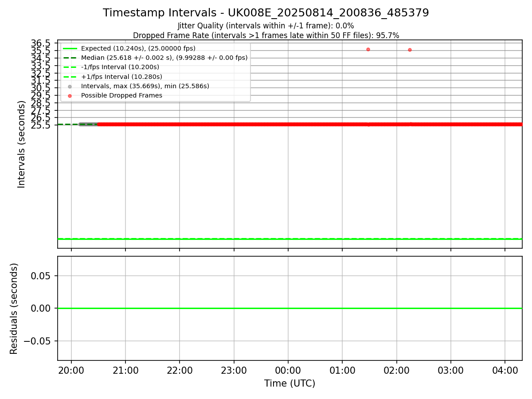This screenshot has width=532, height=399.
Task: Click the title 'Timestamp Intervals - UK008E_20250814_200836_485379'
Action: pyautogui.click(x=266, y=13)
